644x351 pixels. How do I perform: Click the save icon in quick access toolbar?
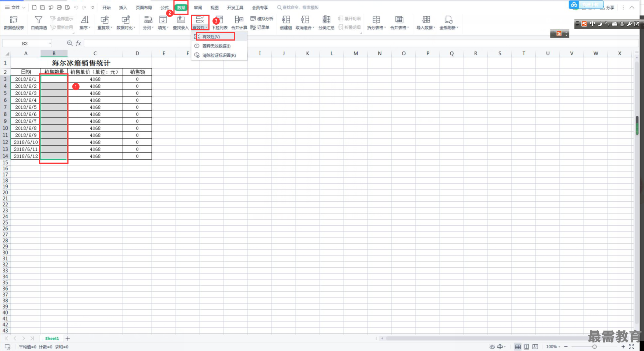click(42, 7)
